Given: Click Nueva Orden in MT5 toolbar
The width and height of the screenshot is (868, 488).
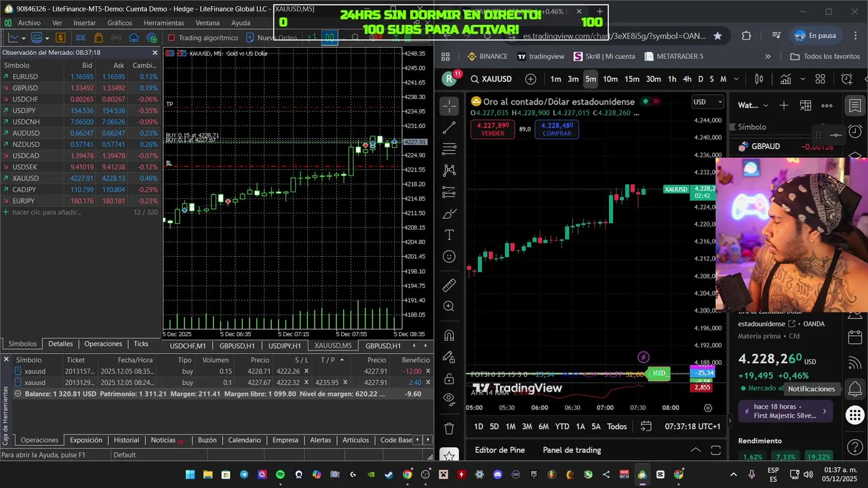Looking at the screenshot, I should 271,38.
